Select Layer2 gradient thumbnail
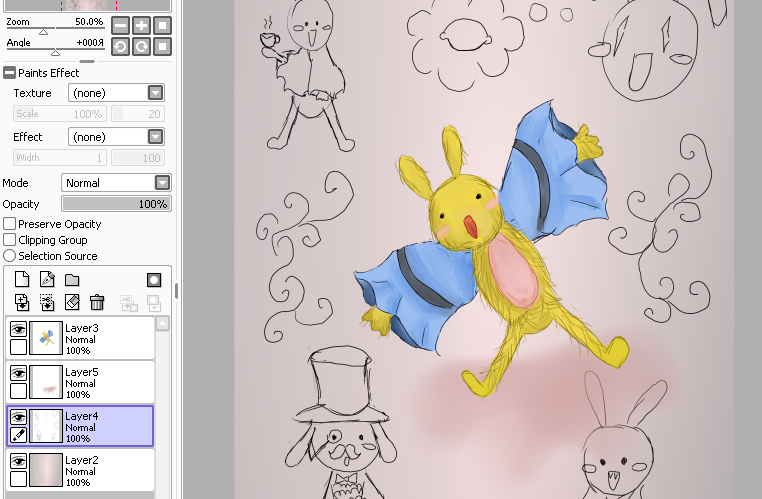The height and width of the screenshot is (499, 762). 46,470
